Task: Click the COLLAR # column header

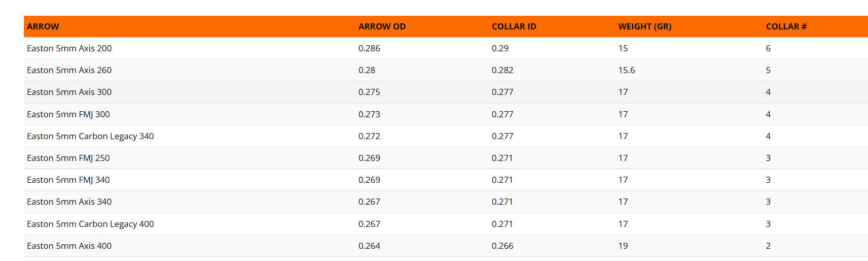Action: click(786, 26)
